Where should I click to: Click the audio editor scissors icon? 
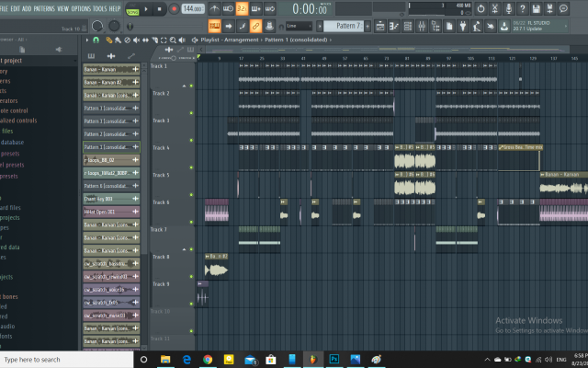(494, 8)
